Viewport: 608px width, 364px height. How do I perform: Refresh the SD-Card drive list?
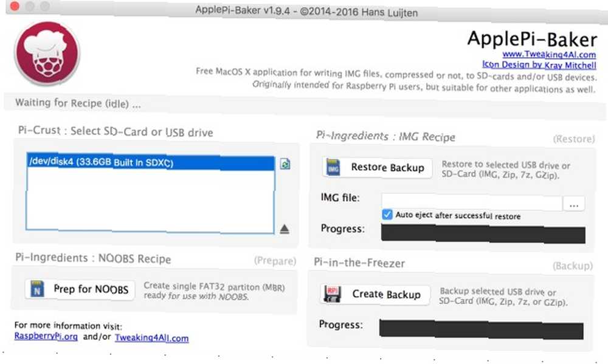click(x=285, y=164)
